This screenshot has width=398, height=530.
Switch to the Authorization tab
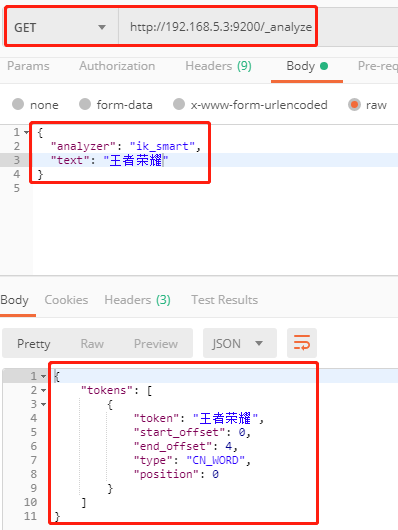(117, 66)
